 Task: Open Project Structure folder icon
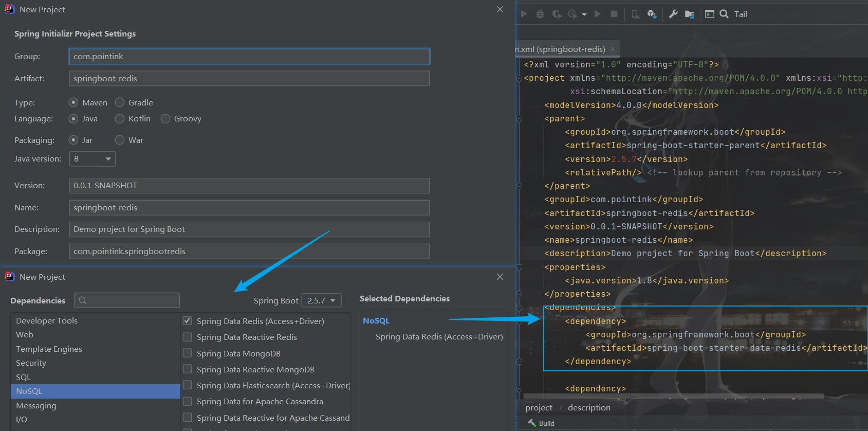pos(690,14)
